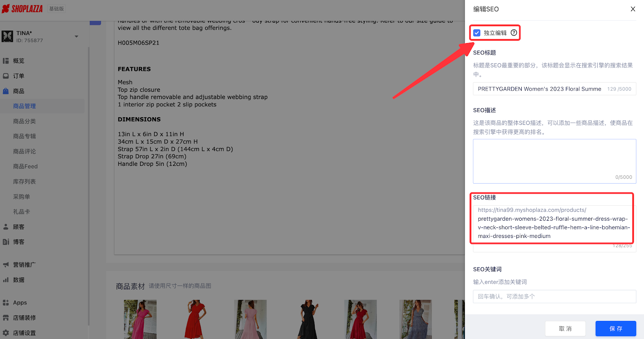Go to 礼品卡 page

(x=21, y=212)
